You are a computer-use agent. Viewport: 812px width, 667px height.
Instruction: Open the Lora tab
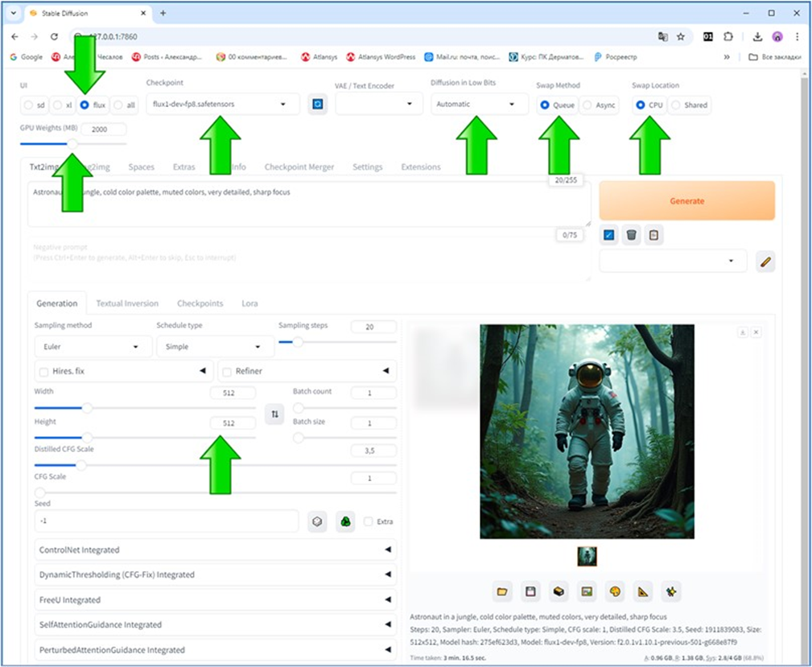pos(249,303)
